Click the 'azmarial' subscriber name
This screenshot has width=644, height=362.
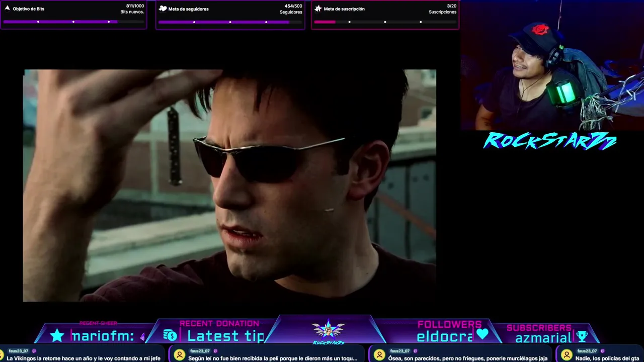click(543, 337)
